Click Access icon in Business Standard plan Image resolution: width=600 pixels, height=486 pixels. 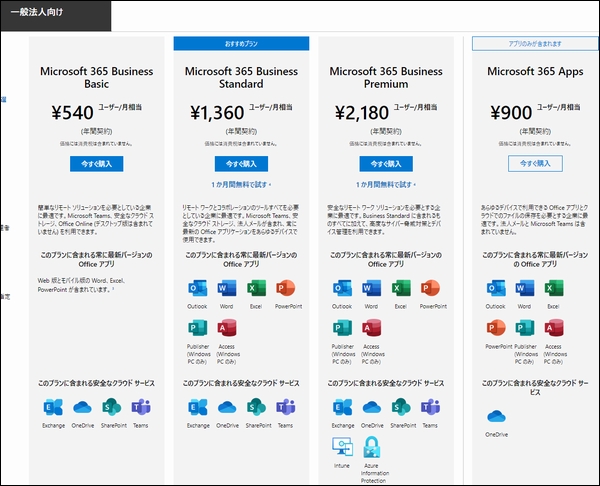point(227,328)
